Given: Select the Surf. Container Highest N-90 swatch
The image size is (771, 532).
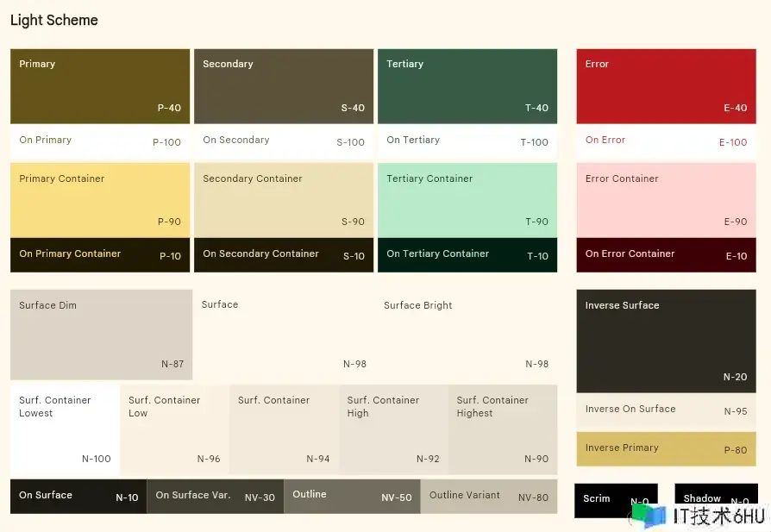Looking at the screenshot, I should click(503, 429).
